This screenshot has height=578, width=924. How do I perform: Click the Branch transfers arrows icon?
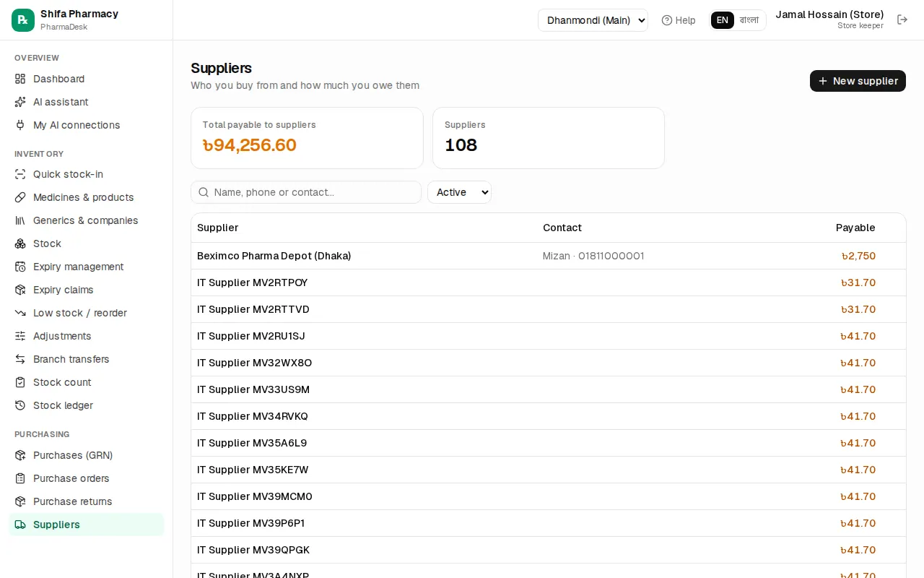(x=20, y=359)
